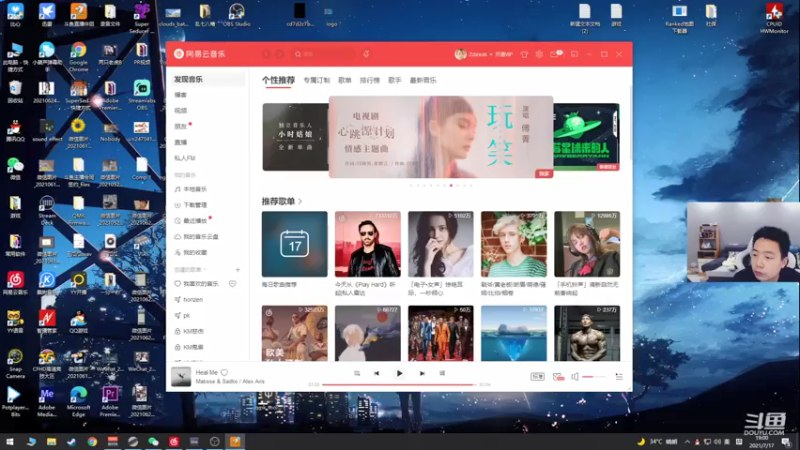Image resolution: width=800 pixels, height=450 pixels.
Task: Open Google Chrome from the taskbar
Action: tap(92, 442)
